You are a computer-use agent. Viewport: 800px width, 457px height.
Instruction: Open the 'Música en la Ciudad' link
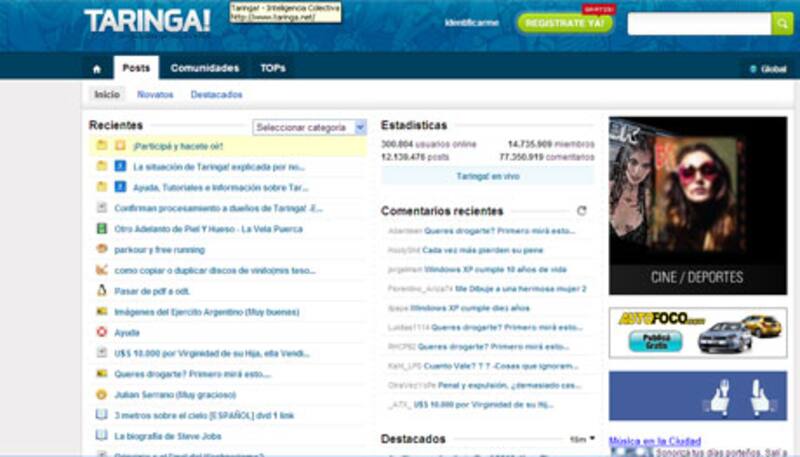point(655,441)
